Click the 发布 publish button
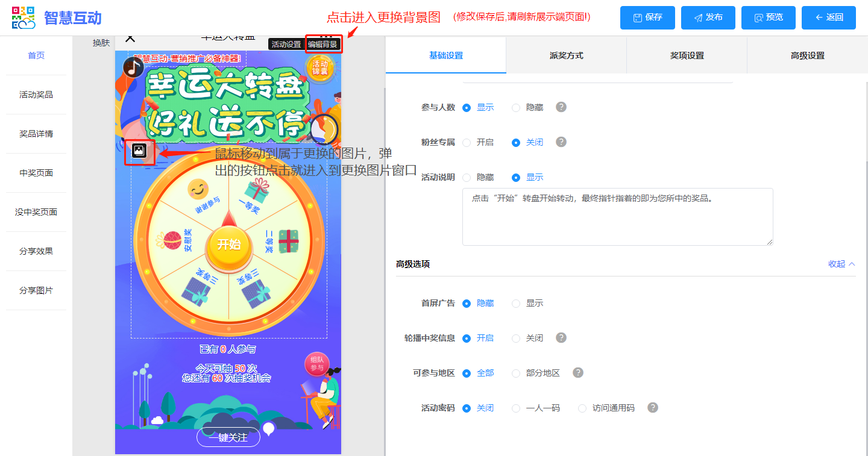 (x=708, y=17)
